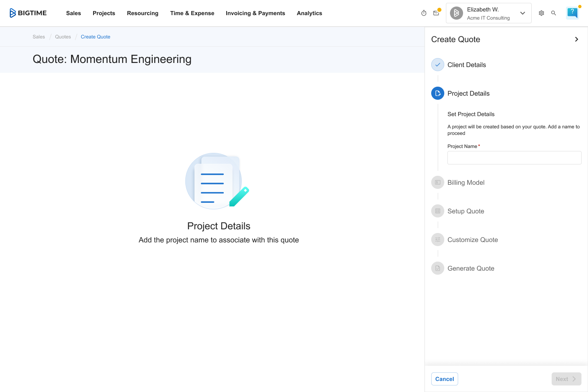
Task: Click the Next button
Action: click(x=566, y=379)
